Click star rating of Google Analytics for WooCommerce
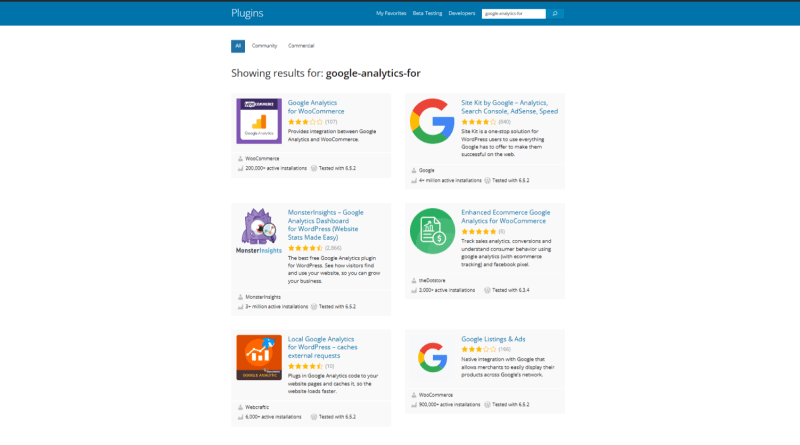The image size is (800, 445). (305, 122)
